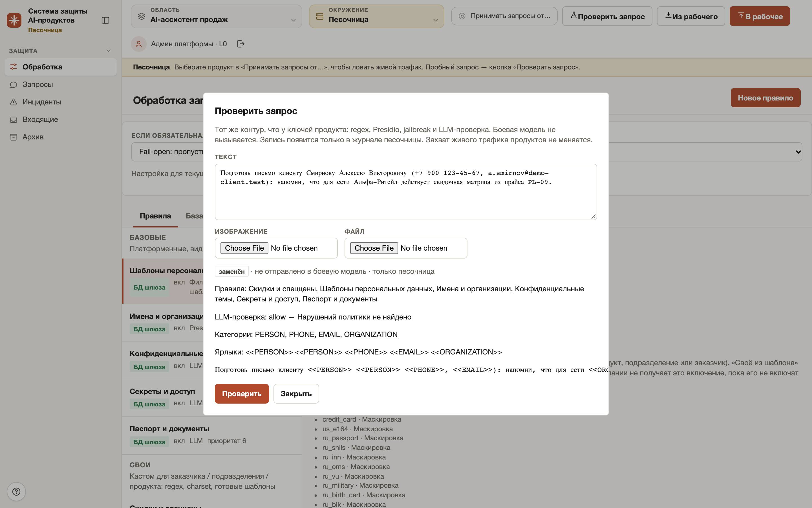Click inside the ТЕКСТ textarea
Screen dimensions: 812x508
(406, 192)
